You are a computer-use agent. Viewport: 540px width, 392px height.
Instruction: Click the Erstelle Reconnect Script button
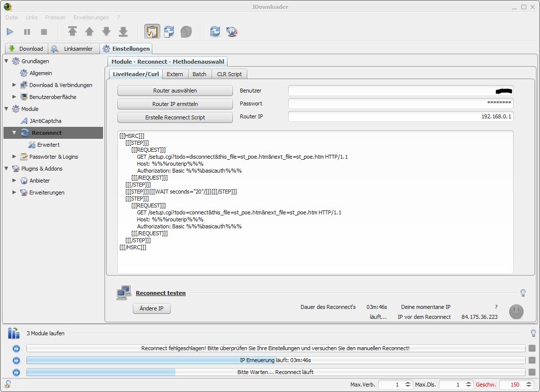click(x=175, y=117)
